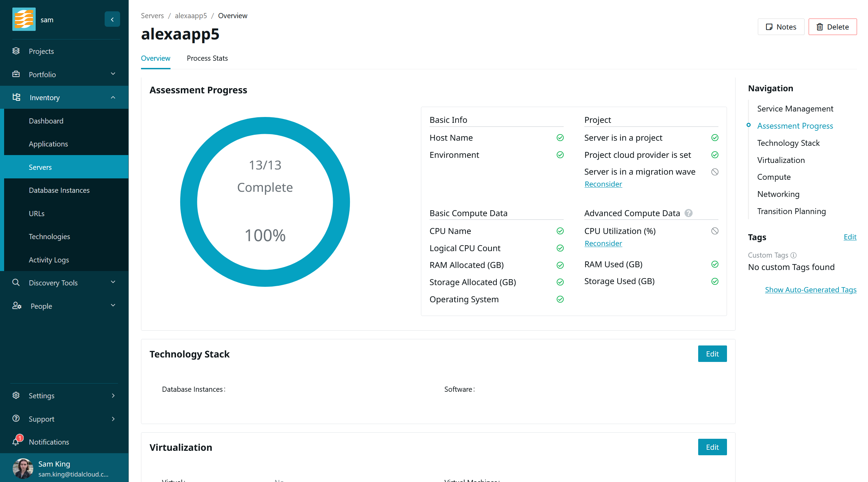This screenshot has width=868, height=482.
Task: Click the help icon next to Advanced Compute Data
Action: 688,213
